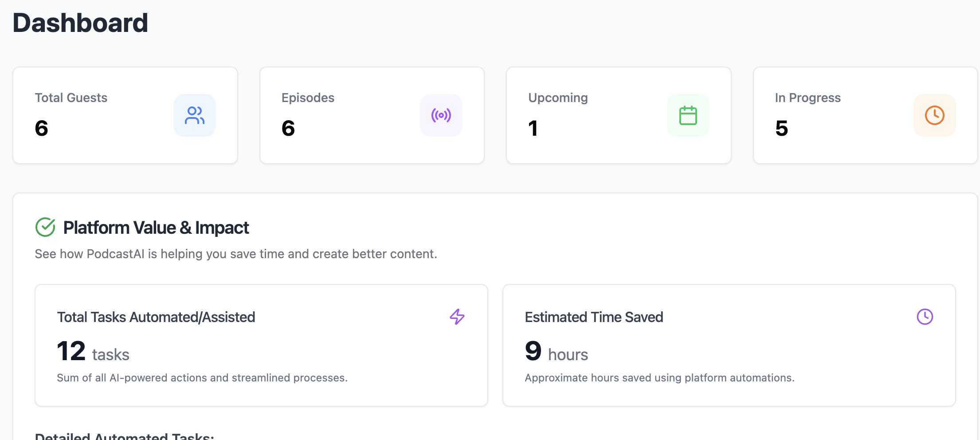Click the Platform Value & Impact heading
This screenshot has width=980, height=440.
click(x=156, y=228)
